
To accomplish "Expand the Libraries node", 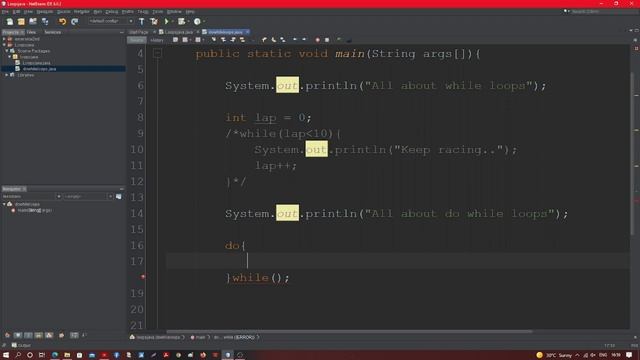I will point(7,75).
